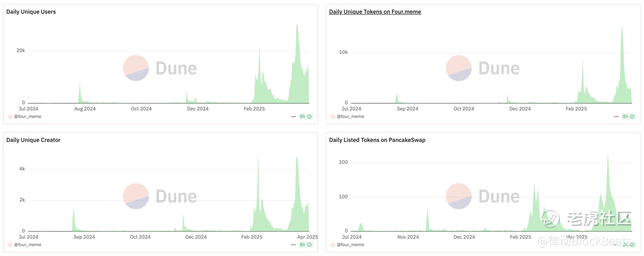This screenshot has width=644, height=256.
Task: Click 8h refresh badge on Daily Unique Users
Action: [x=306, y=117]
